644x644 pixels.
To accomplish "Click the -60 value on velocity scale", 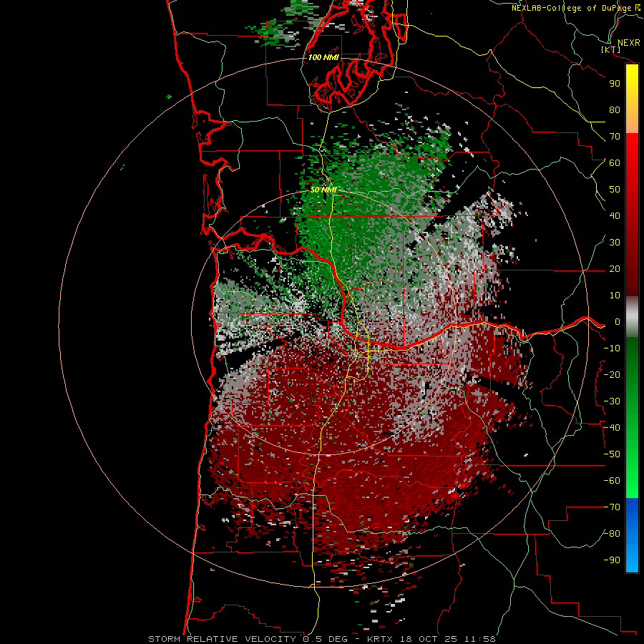I will [x=612, y=481].
